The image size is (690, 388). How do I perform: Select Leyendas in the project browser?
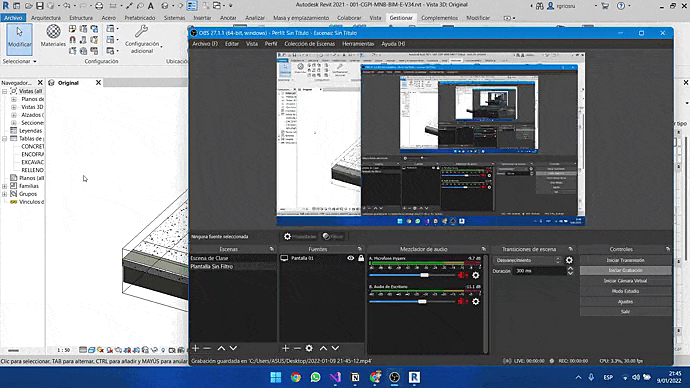point(30,131)
